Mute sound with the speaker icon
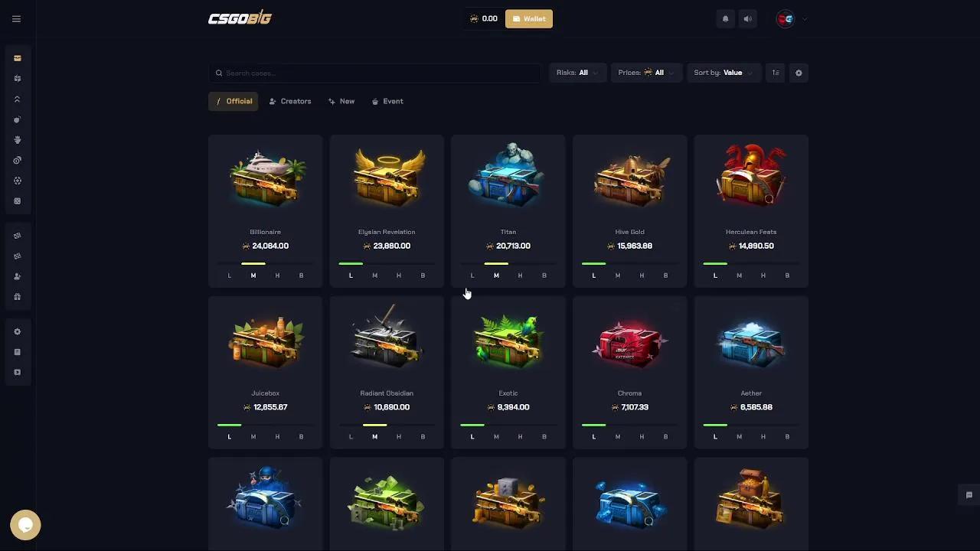The height and width of the screenshot is (551, 980). click(x=748, y=19)
